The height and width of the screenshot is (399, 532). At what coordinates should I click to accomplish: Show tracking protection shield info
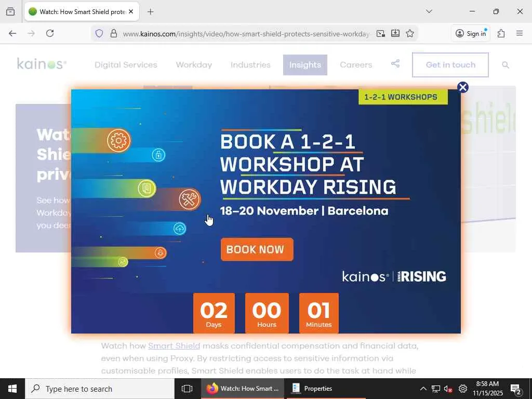coord(99,33)
